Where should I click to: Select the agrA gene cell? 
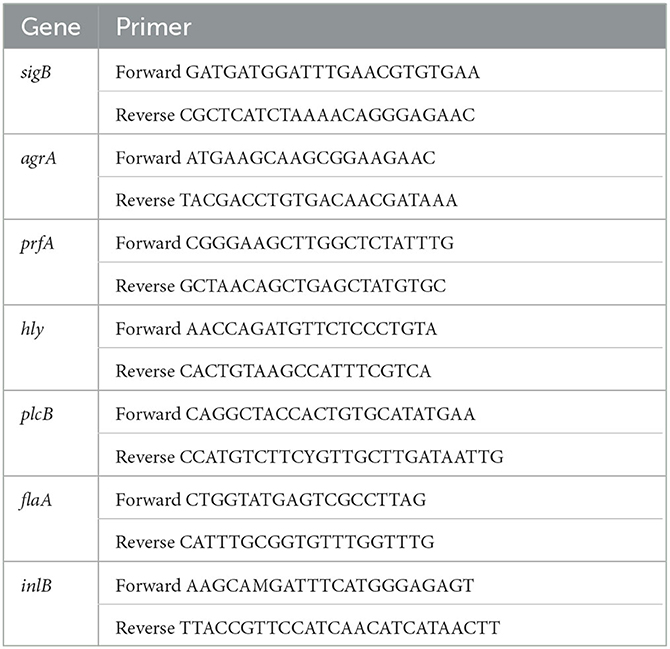[51, 177]
